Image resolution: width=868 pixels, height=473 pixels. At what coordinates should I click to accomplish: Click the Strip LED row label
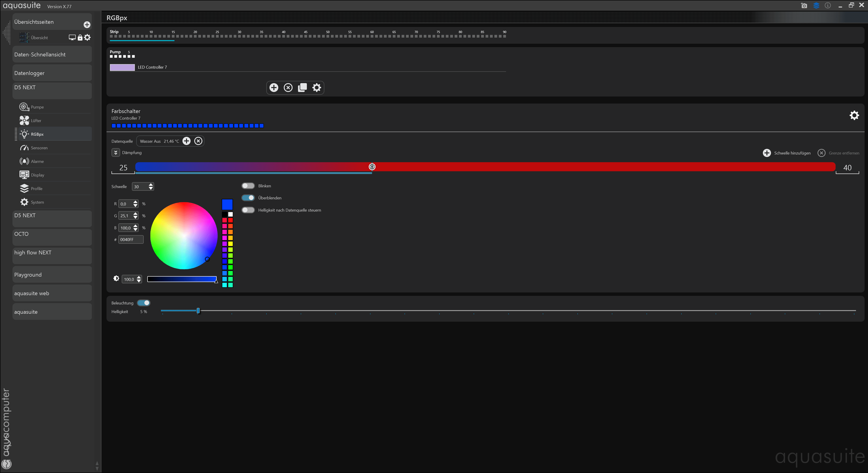coord(114,32)
